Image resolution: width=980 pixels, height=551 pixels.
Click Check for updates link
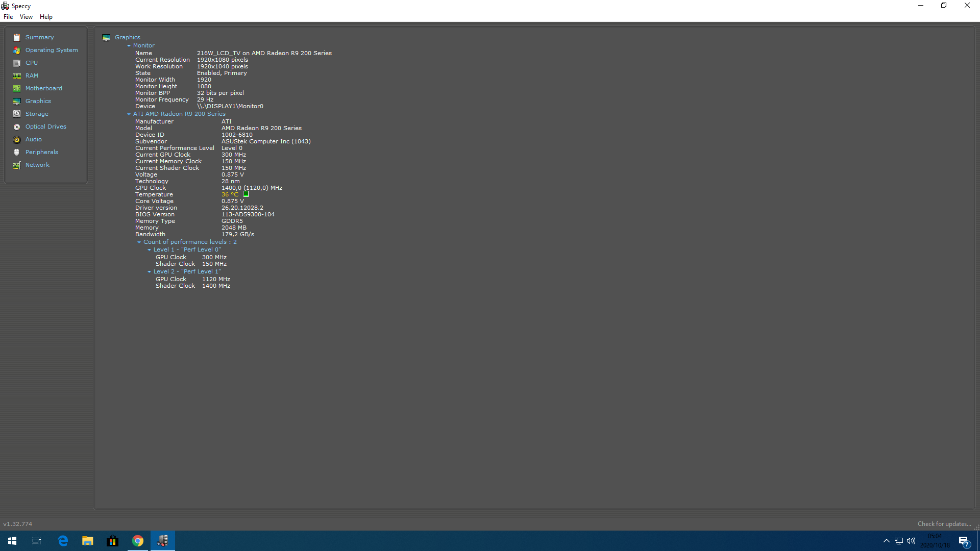pos(944,524)
